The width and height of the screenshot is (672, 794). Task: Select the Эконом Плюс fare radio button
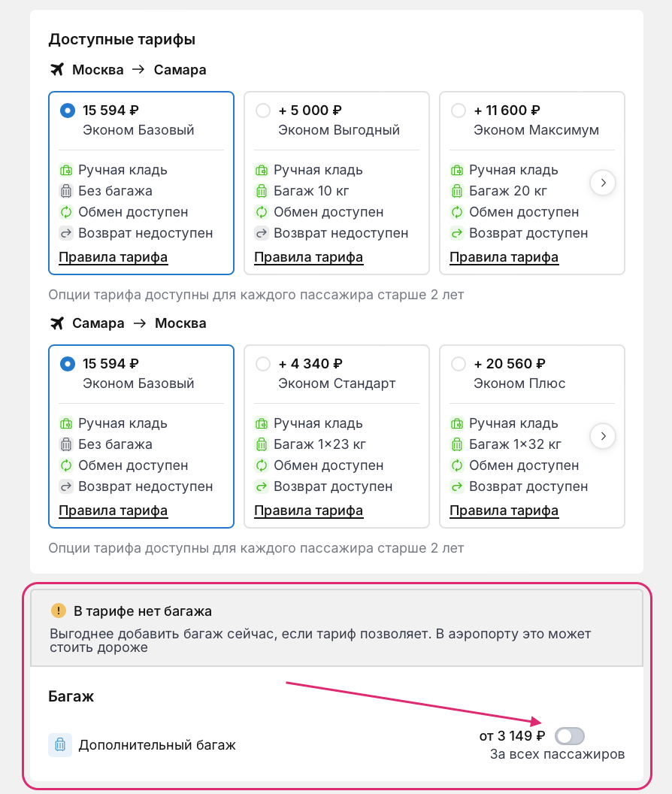[x=459, y=364]
